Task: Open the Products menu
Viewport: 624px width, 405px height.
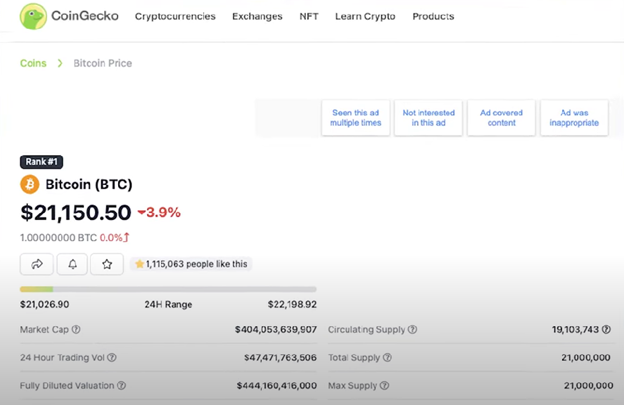Action: pyautogui.click(x=433, y=16)
